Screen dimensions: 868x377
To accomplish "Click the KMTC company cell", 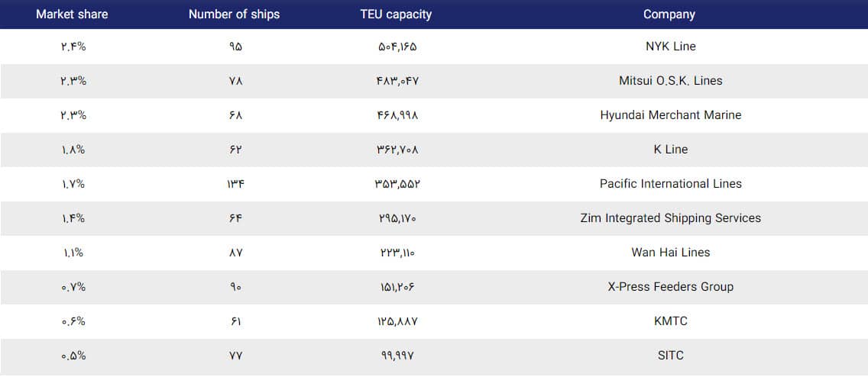I will click(670, 321).
